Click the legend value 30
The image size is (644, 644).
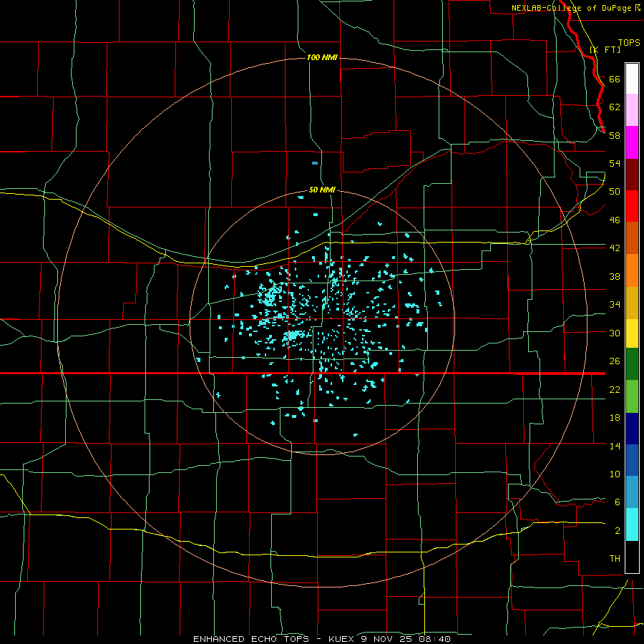click(x=615, y=333)
